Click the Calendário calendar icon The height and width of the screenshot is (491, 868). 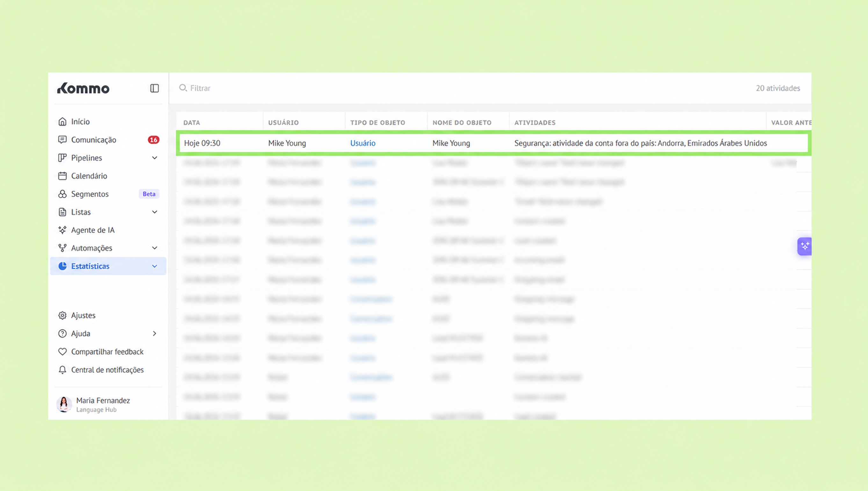coord(62,176)
